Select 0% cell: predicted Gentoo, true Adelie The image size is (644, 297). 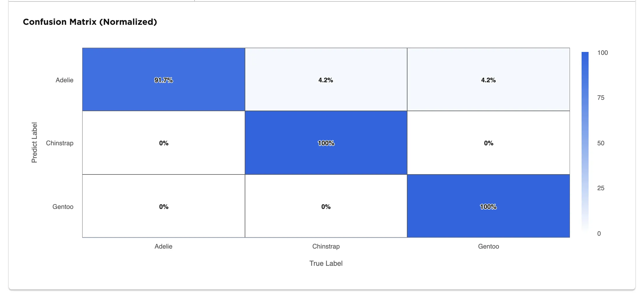pos(163,207)
